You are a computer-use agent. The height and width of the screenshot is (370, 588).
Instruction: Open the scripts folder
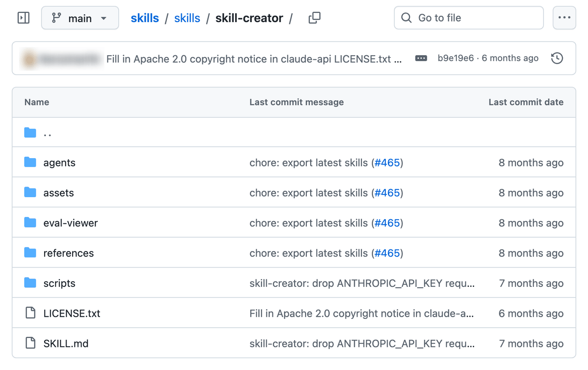[x=59, y=284]
